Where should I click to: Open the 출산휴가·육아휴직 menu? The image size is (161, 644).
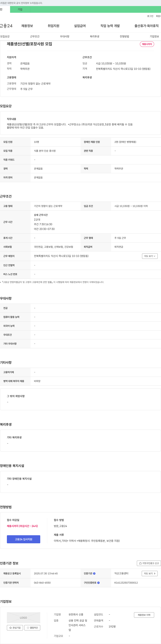147,26
